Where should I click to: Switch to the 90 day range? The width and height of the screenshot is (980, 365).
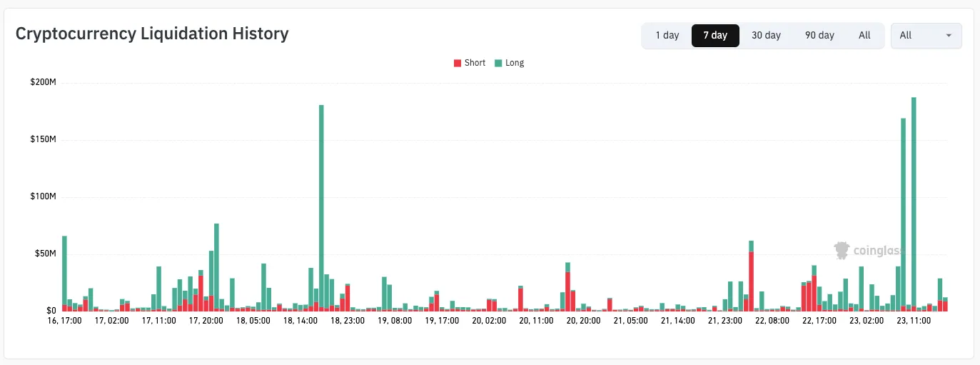819,35
